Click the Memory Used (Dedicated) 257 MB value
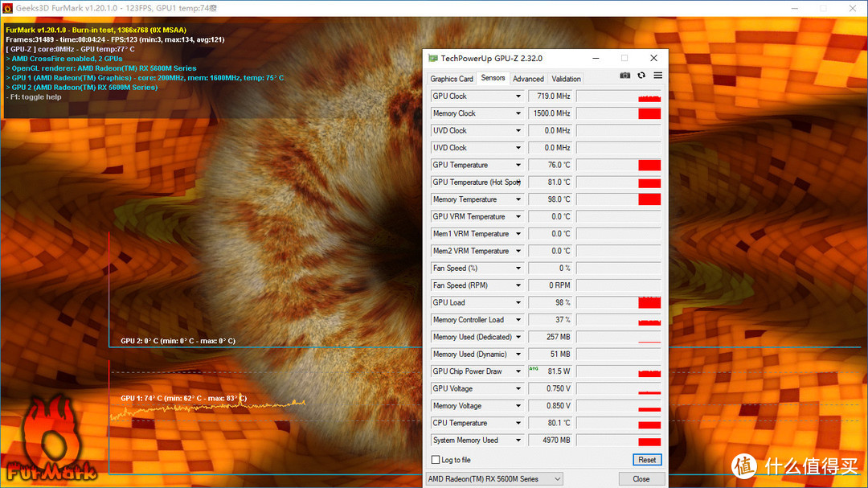Viewport: 868px width, 488px height. (x=551, y=337)
